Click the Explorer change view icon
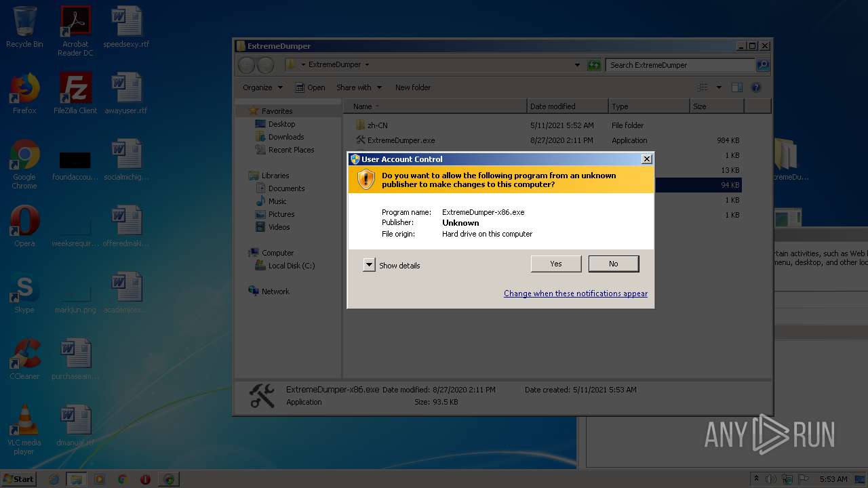 pyautogui.click(x=703, y=87)
